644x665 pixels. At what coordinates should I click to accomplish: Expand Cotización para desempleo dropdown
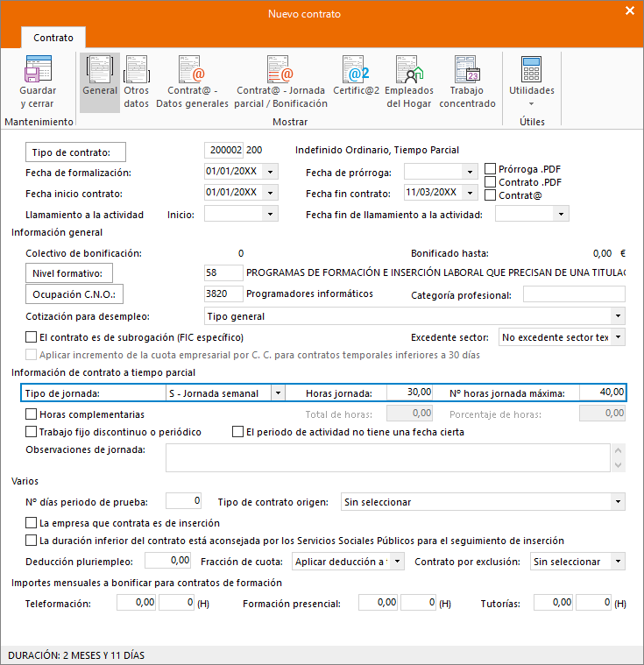click(x=618, y=316)
